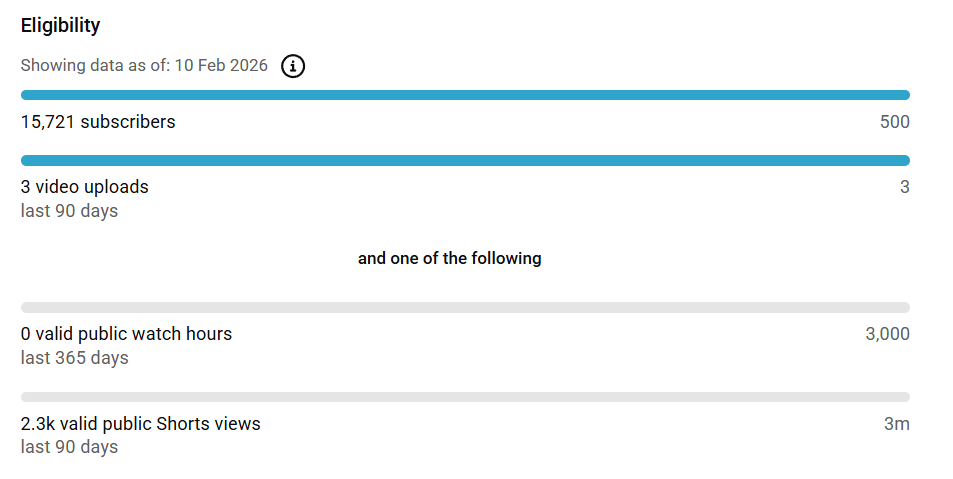Select the 15,721 subscribers text
Viewport: 953px width, 479px height.
(98, 122)
